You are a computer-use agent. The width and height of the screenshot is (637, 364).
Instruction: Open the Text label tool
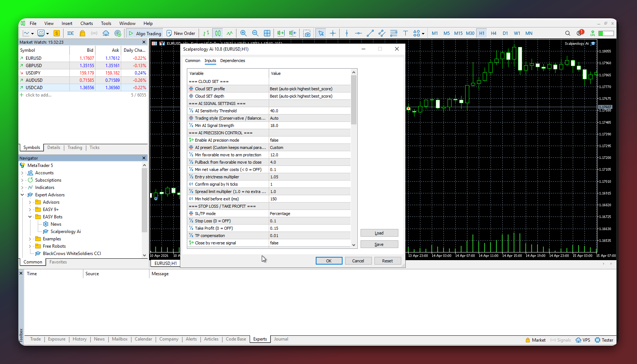(x=405, y=33)
